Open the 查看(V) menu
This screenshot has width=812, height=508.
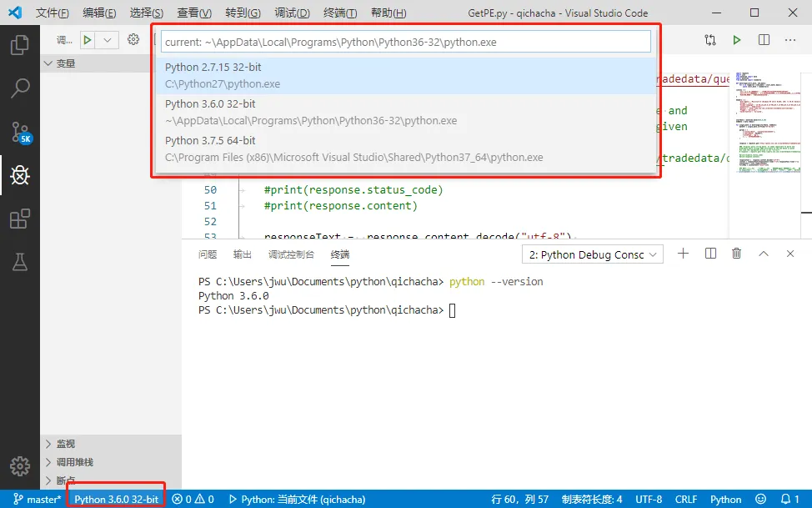[194, 13]
